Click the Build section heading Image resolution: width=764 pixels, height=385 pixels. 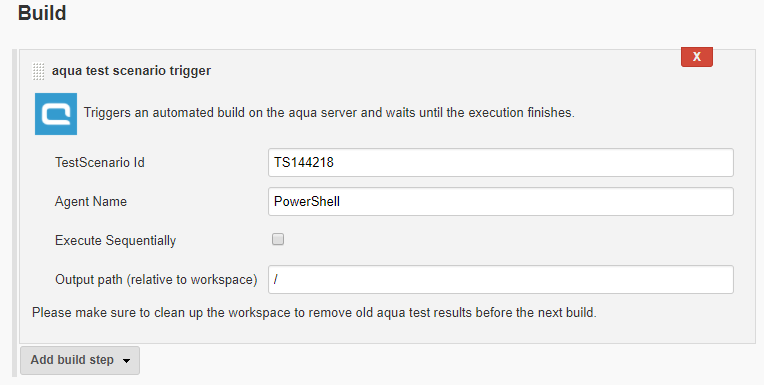42,13
